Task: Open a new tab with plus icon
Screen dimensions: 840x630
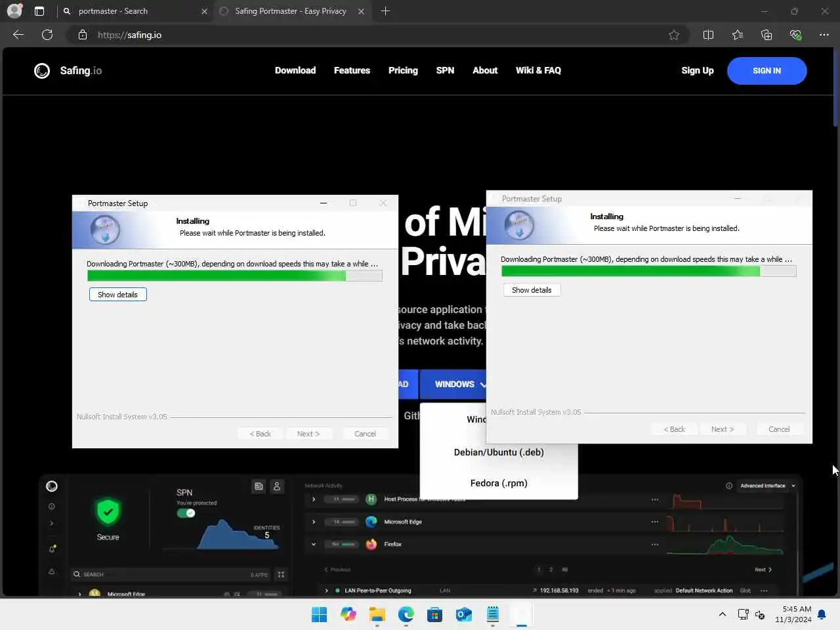Action: pyautogui.click(x=385, y=11)
